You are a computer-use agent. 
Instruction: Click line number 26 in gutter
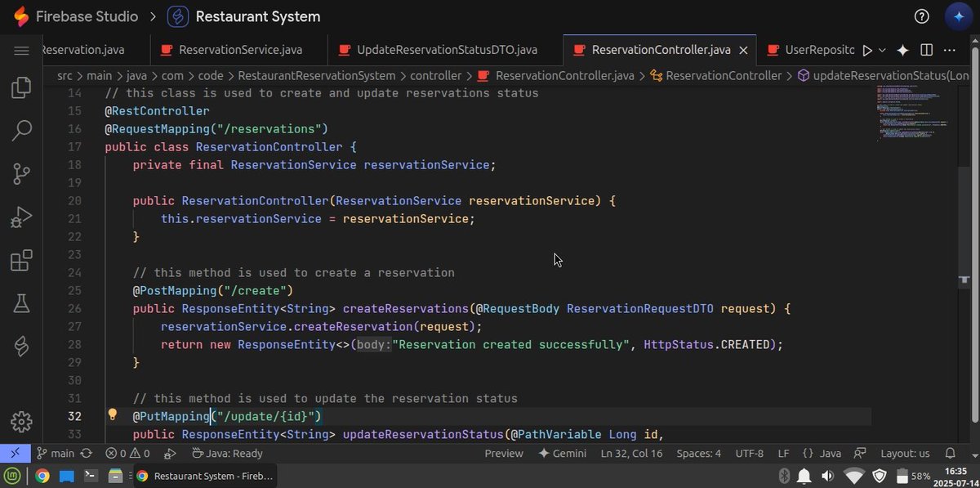coord(74,308)
